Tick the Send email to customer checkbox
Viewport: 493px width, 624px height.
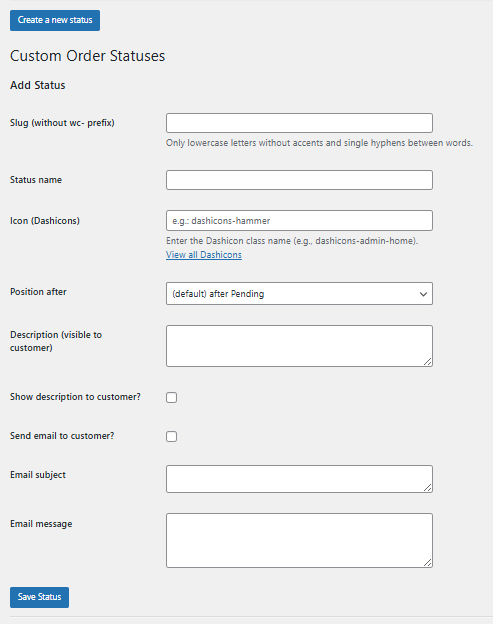(171, 436)
